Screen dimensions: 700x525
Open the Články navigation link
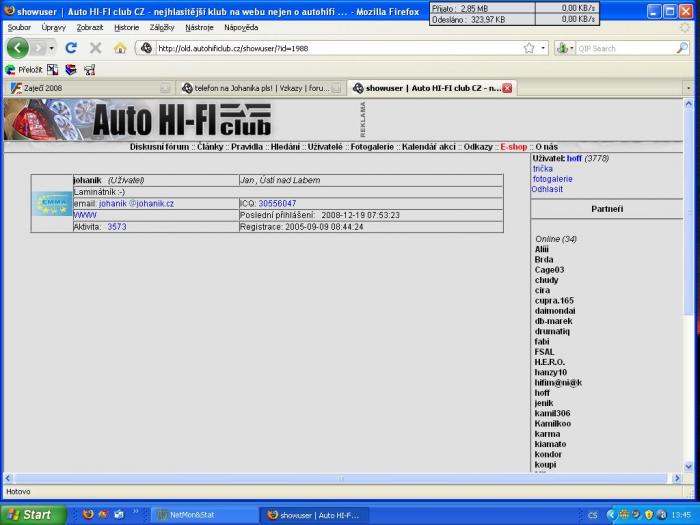tap(210, 147)
